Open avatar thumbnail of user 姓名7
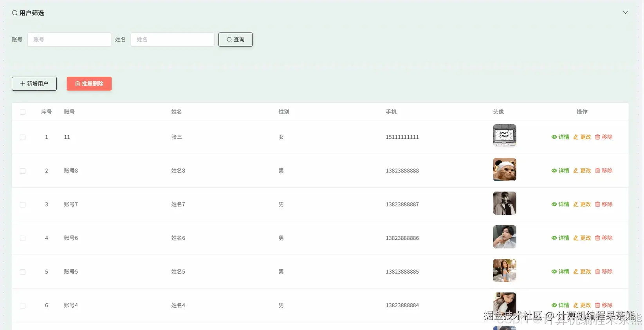Image resolution: width=644 pixels, height=330 pixels. (505, 203)
